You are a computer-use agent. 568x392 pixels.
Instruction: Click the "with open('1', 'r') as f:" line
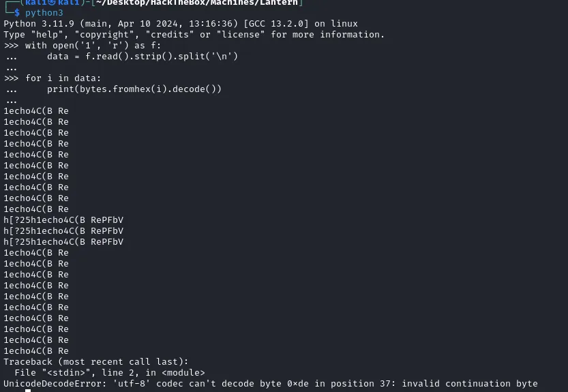pyautogui.click(x=93, y=46)
